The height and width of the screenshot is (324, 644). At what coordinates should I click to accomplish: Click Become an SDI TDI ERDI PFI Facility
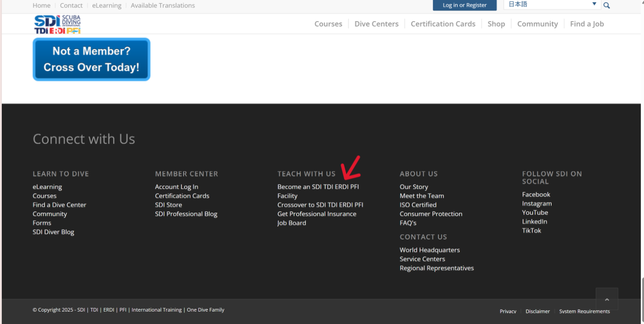[x=318, y=192]
